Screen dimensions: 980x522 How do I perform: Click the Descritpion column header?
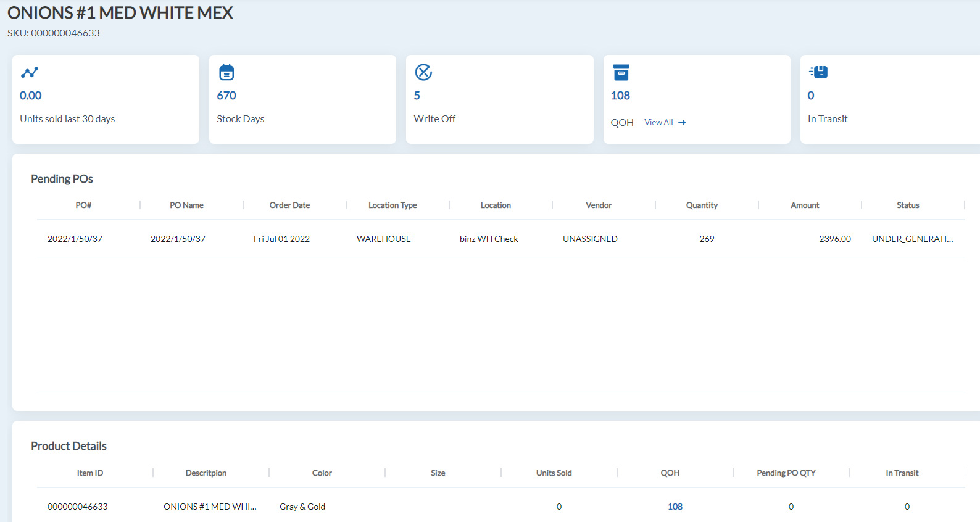[206, 473]
